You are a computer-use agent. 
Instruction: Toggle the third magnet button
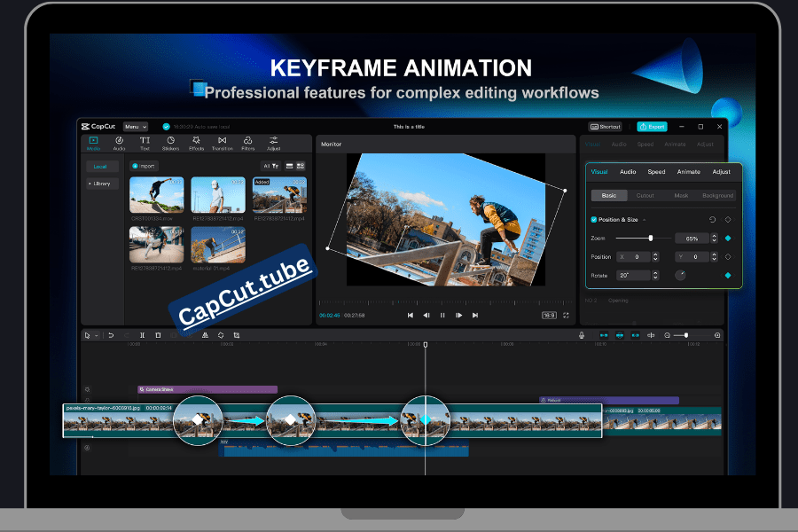tap(636, 335)
